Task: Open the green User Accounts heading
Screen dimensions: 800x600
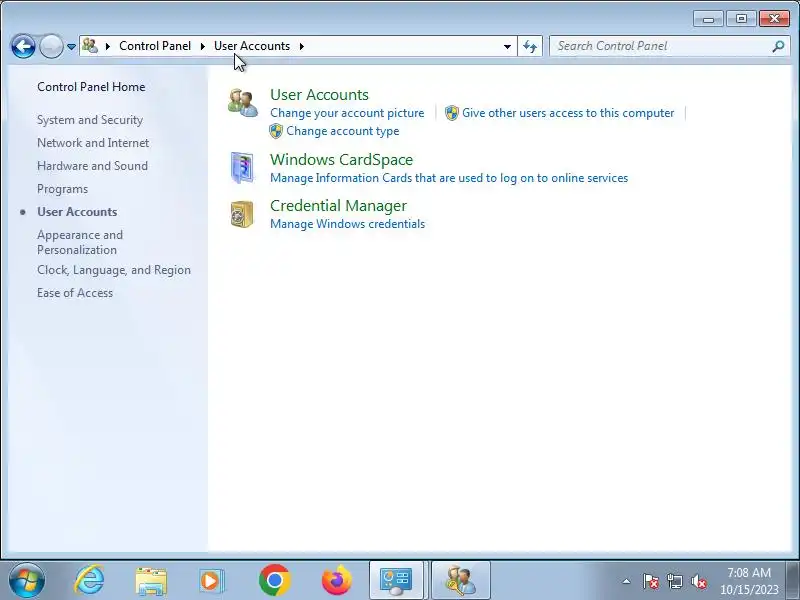Action: (319, 94)
